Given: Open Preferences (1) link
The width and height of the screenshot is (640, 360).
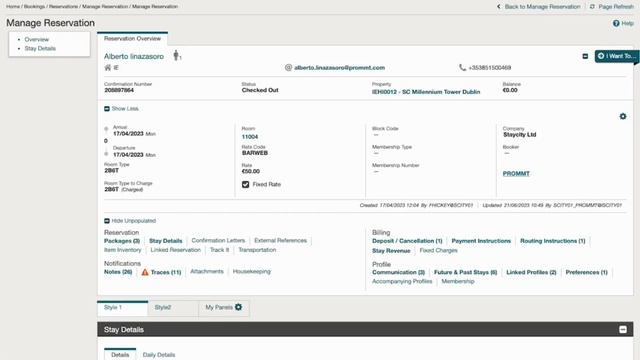Looking at the screenshot, I should [587, 272].
